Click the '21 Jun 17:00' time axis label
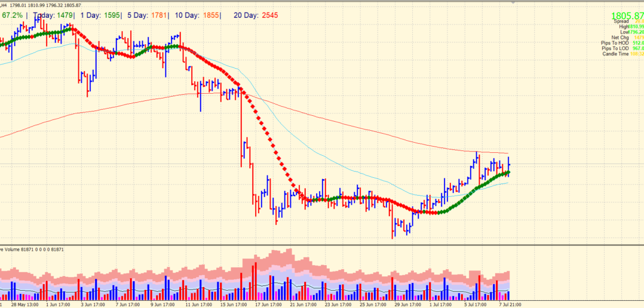 click(x=303, y=305)
